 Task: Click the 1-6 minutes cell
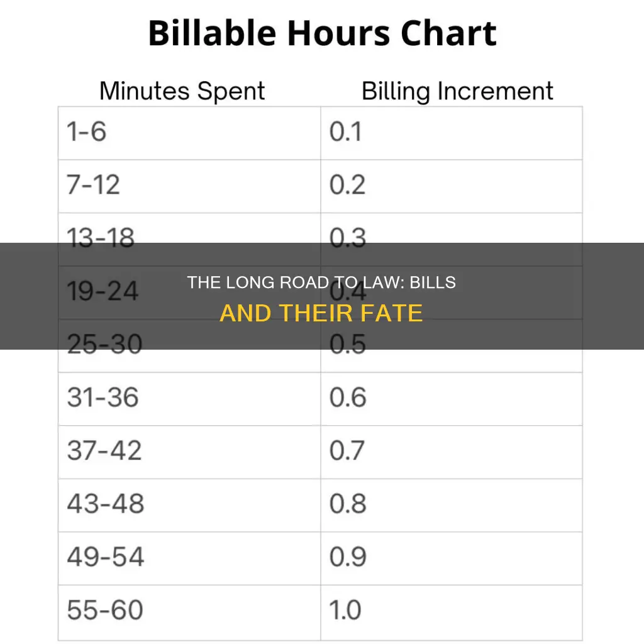(x=189, y=133)
